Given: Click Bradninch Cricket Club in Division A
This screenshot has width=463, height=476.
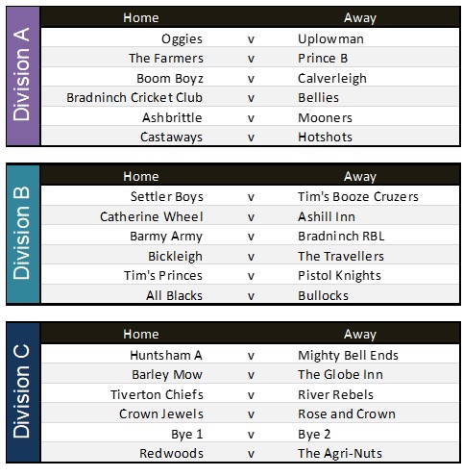Looking at the screenshot, I should (x=134, y=98).
